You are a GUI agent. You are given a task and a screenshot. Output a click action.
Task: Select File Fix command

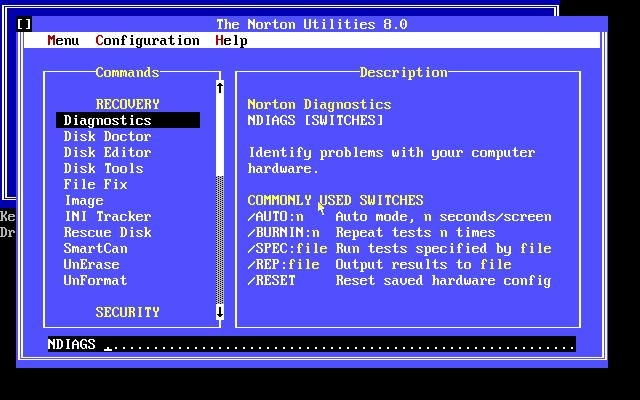point(96,184)
